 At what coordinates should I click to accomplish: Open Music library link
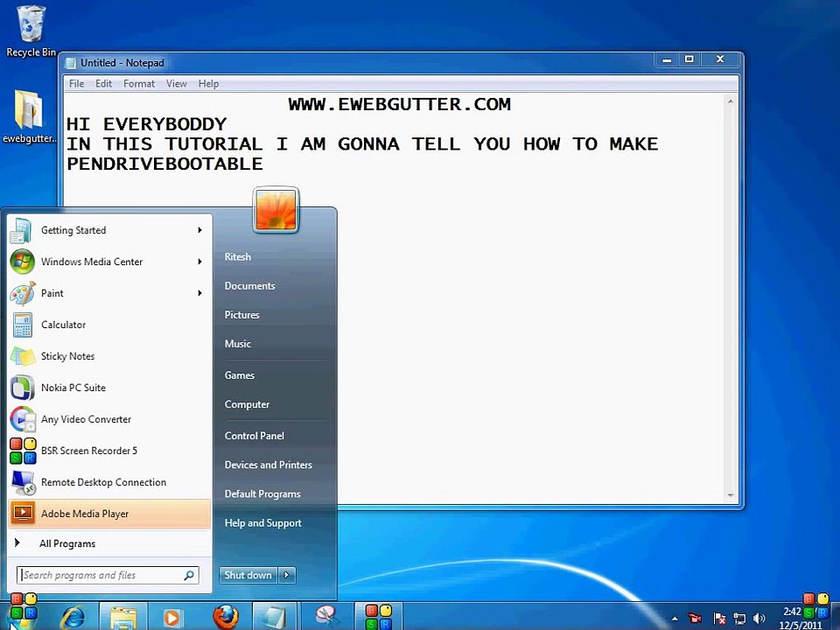(237, 343)
